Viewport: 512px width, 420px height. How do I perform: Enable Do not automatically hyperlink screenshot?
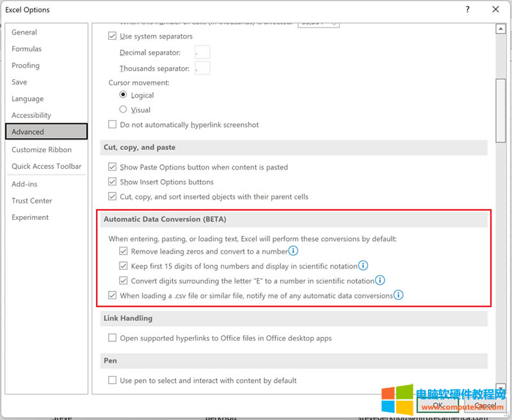(113, 125)
